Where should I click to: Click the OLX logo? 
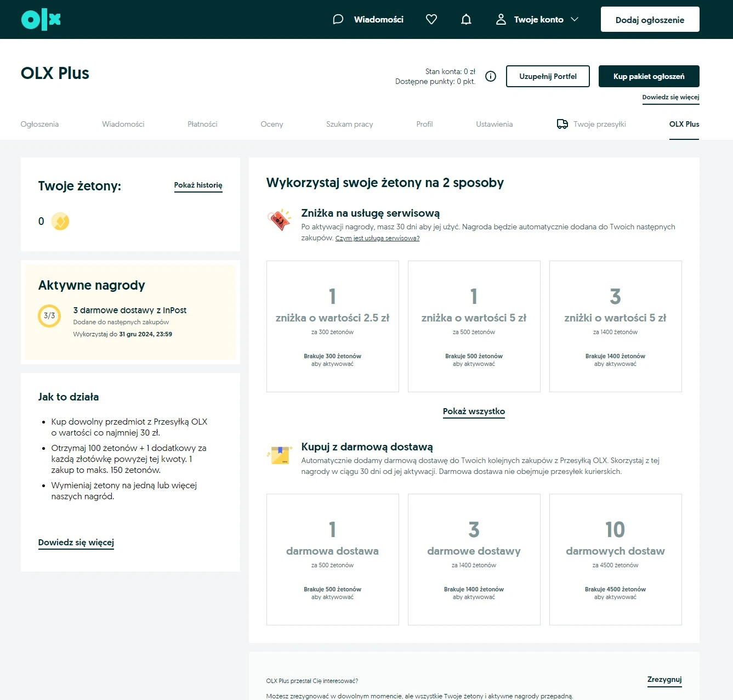(x=41, y=20)
